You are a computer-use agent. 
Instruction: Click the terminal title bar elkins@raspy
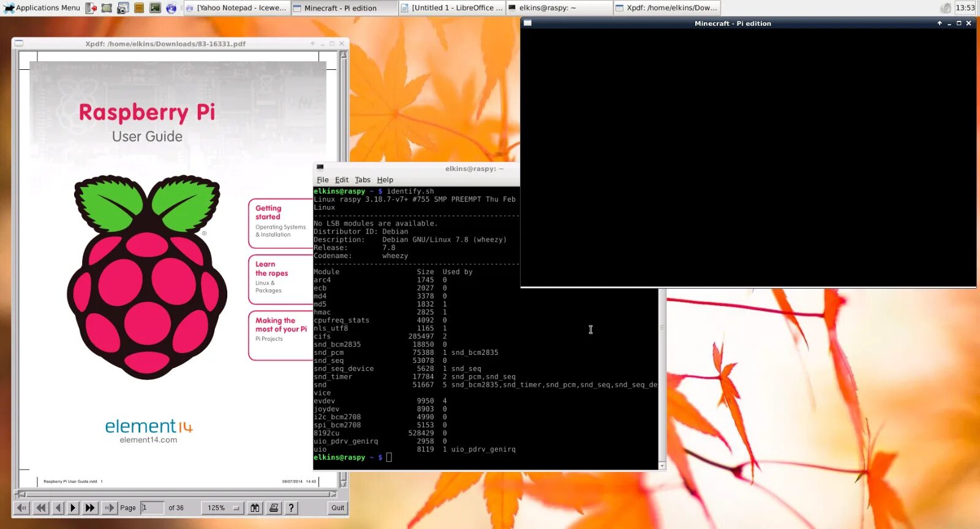tap(475, 169)
